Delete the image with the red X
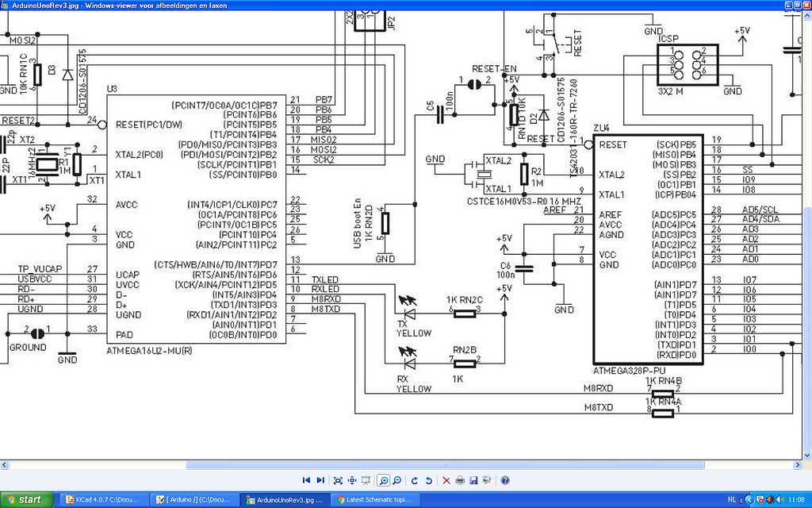 446,480
